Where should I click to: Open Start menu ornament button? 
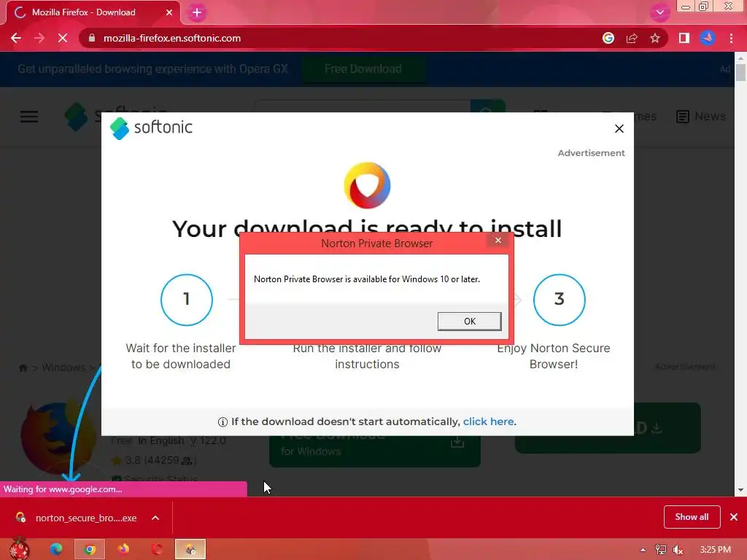[19, 548]
